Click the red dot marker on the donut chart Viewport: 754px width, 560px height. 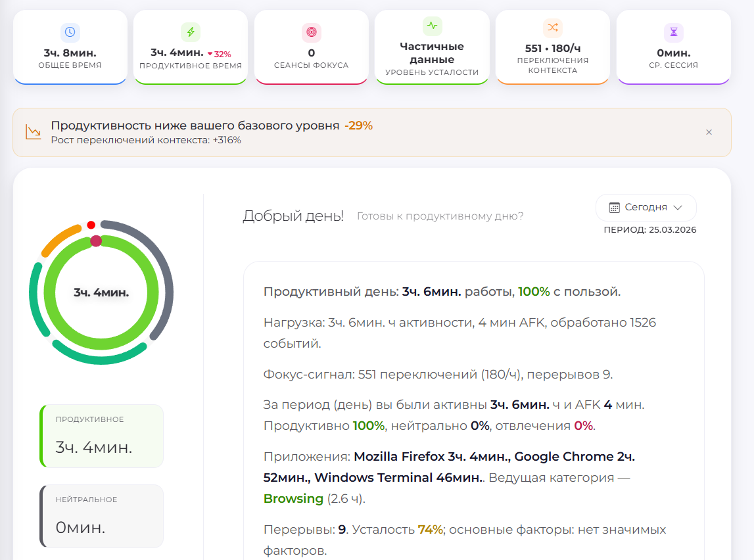[91, 225]
